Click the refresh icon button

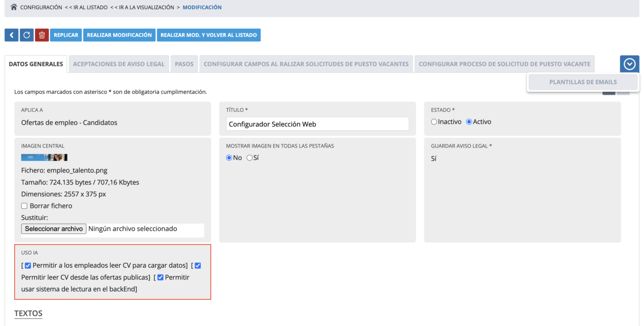[x=26, y=35]
